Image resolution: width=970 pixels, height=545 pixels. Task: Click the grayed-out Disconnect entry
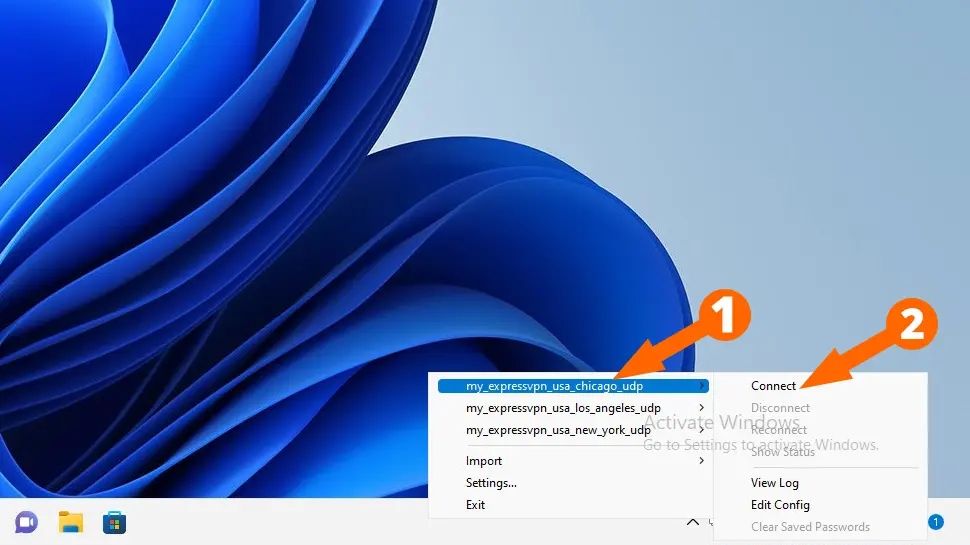pyautogui.click(x=780, y=408)
